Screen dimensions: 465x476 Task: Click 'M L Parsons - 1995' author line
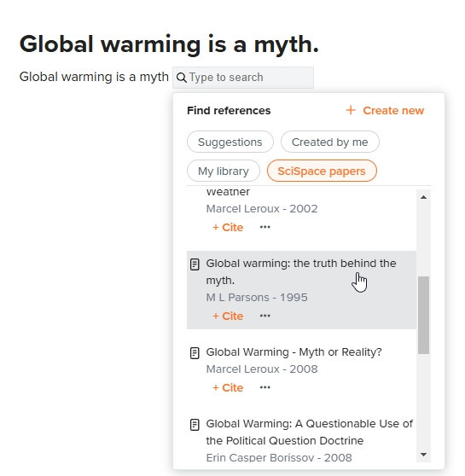pyautogui.click(x=257, y=298)
